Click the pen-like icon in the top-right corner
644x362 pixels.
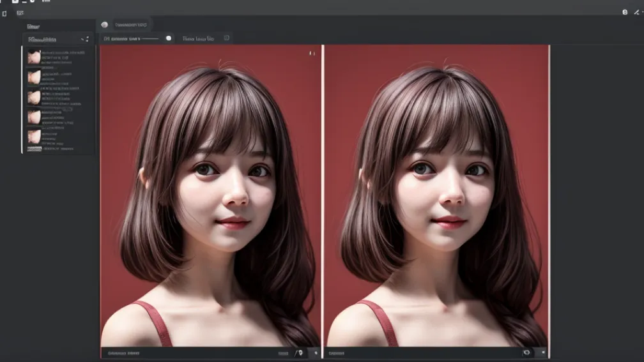click(x=636, y=13)
